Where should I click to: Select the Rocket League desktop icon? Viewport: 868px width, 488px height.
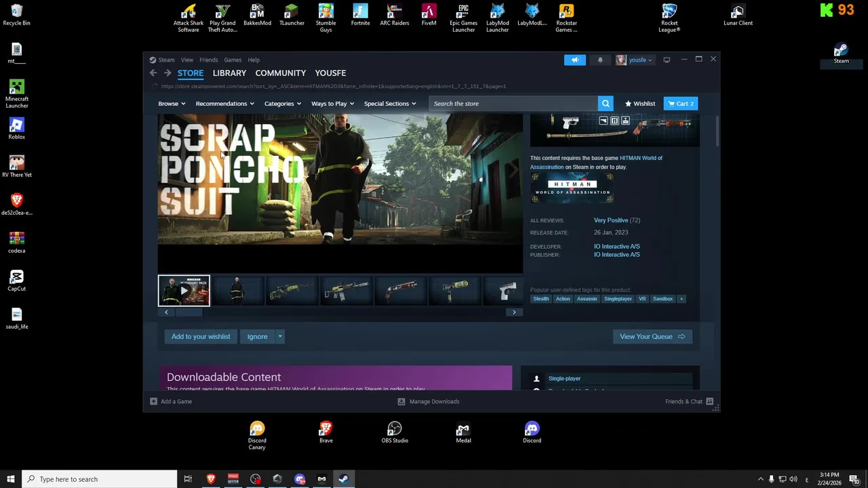click(669, 18)
